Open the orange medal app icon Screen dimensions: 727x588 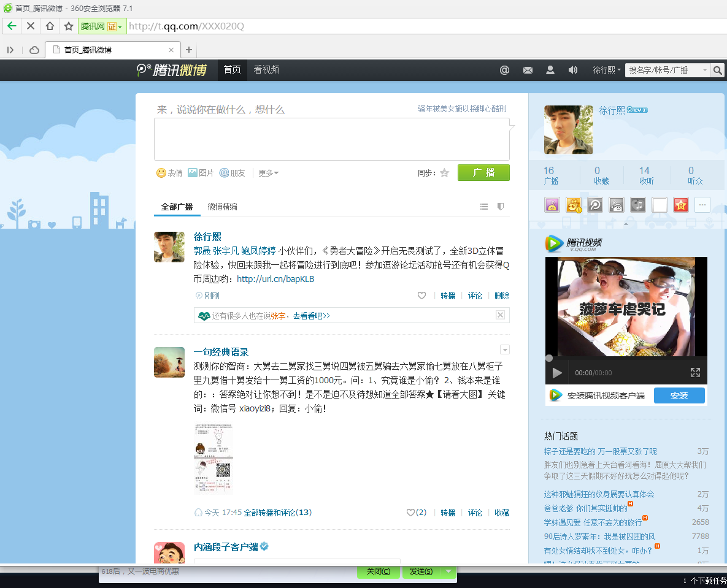(x=574, y=205)
